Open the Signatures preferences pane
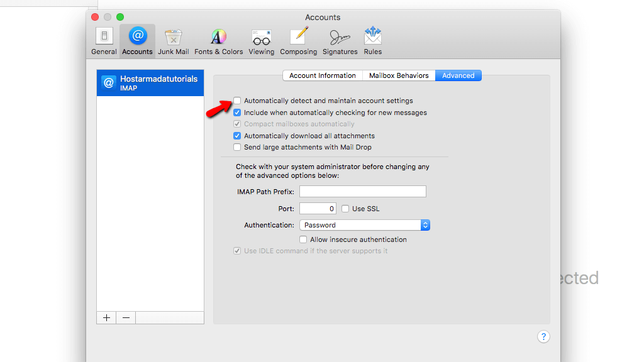 tap(340, 41)
